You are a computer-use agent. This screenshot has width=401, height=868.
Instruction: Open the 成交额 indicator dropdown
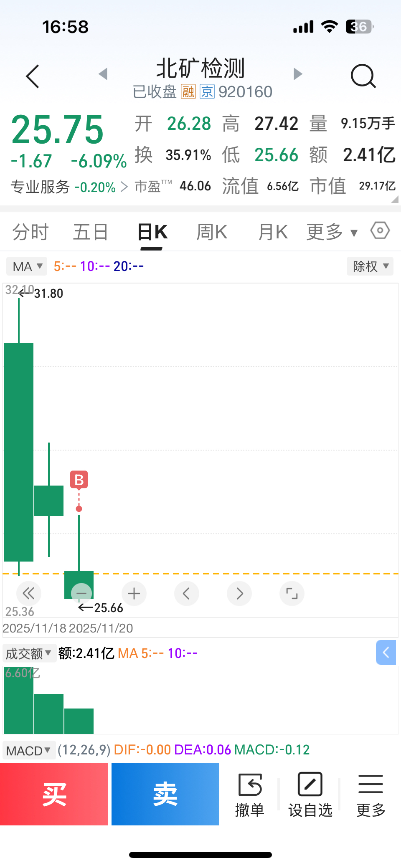tap(29, 653)
